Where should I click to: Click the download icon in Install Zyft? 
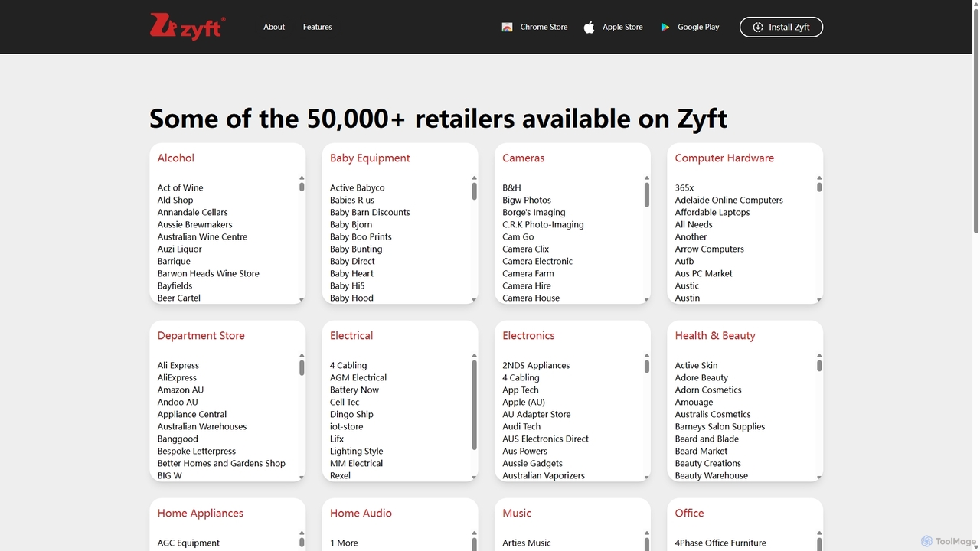tap(758, 27)
